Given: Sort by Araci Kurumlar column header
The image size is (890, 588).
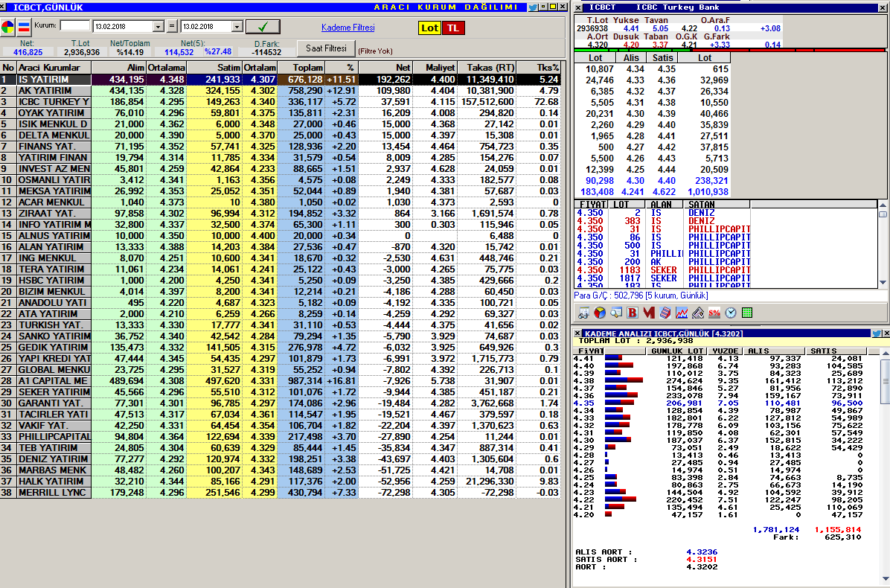Looking at the screenshot, I should coord(54,68).
